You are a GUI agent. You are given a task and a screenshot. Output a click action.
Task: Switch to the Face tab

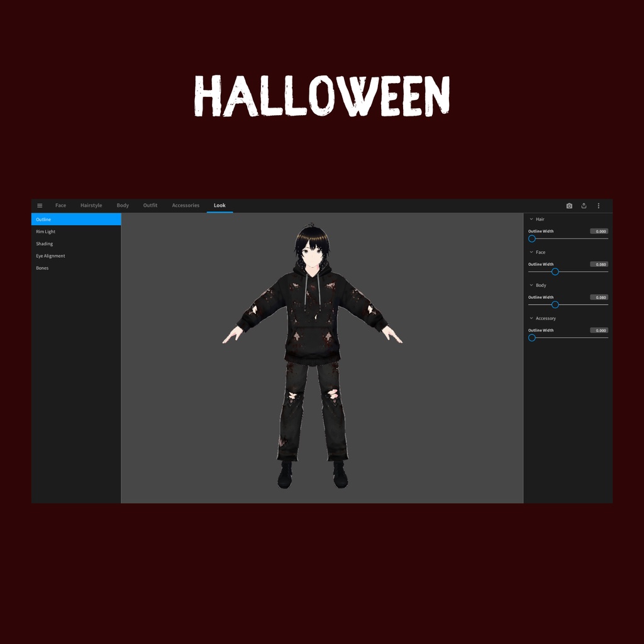click(61, 206)
